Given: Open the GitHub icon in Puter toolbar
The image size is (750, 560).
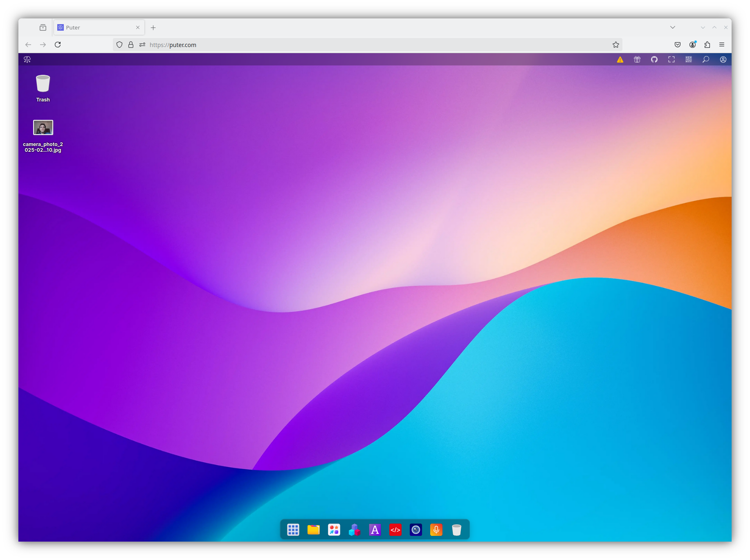Looking at the screenshot, I should pyautogui.click(x=654, y=59).
